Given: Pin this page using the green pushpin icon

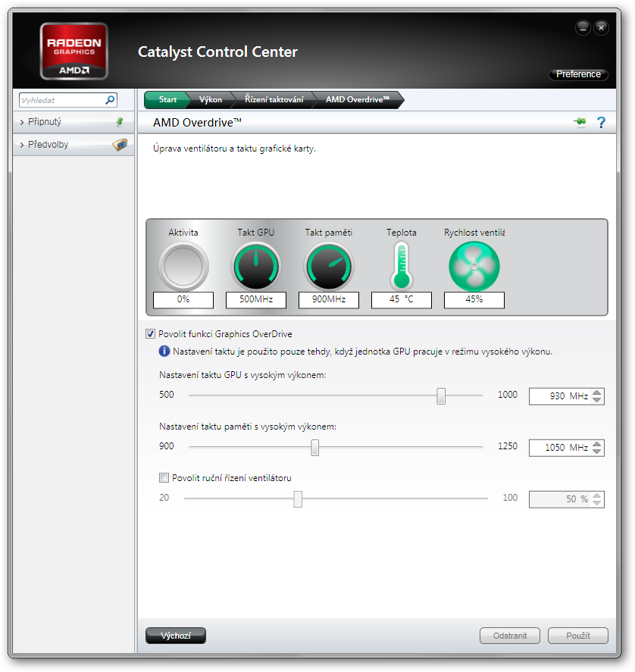Looking at the screenshot, I should [580, 122].
